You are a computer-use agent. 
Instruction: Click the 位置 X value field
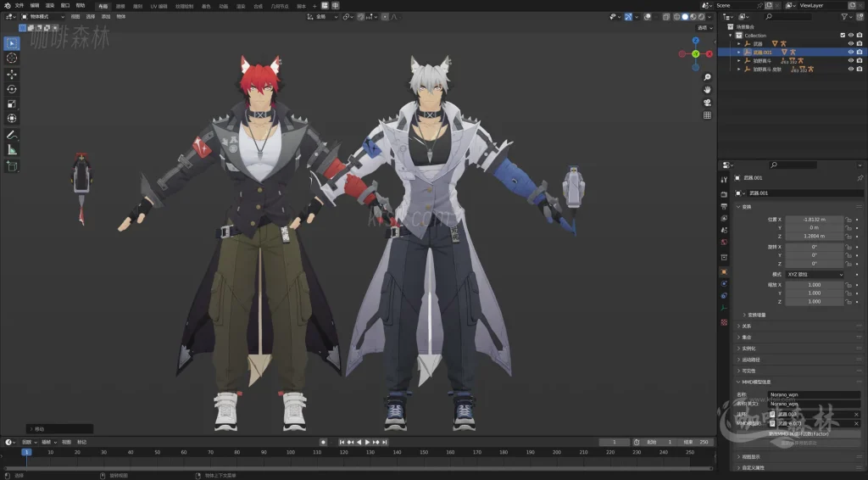click(815, 220)
